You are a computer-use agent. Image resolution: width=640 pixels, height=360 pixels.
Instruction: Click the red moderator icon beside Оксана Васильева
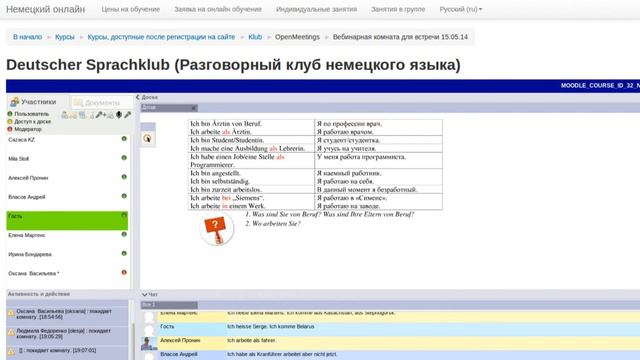click(x=124, y=273)
